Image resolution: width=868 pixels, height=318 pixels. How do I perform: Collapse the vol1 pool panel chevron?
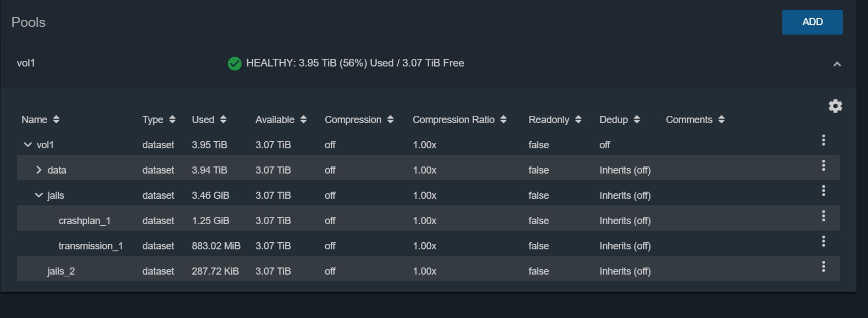pos(837,64)
